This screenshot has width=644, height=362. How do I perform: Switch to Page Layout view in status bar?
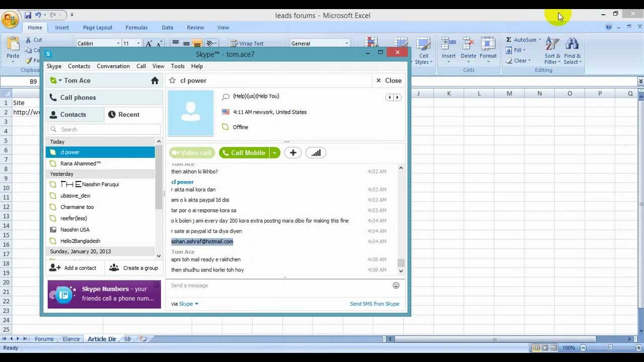tap(545, 348)
